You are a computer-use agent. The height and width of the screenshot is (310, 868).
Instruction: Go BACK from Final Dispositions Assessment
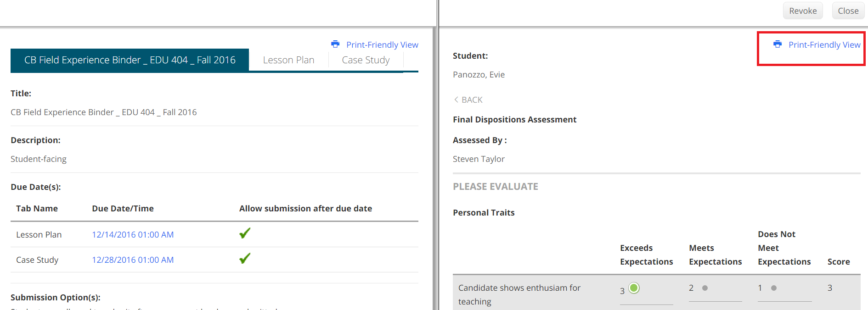(x=472, y=100)
